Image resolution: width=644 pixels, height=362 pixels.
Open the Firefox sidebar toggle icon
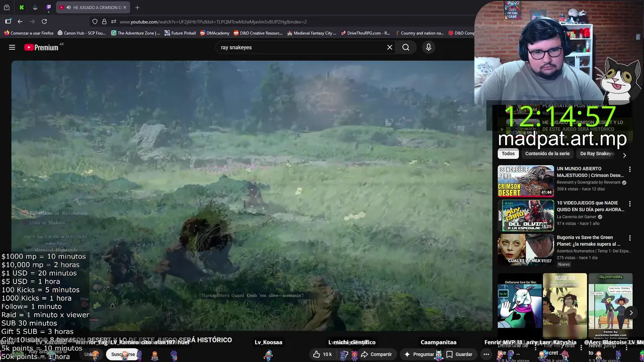(x=8, y=22)
